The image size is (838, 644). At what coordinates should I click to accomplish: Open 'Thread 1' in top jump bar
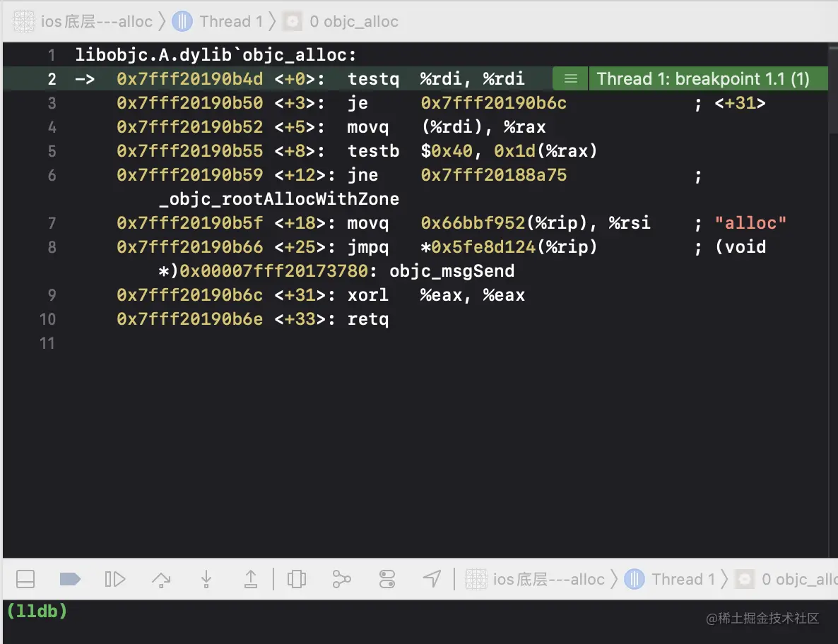[231, 21]
